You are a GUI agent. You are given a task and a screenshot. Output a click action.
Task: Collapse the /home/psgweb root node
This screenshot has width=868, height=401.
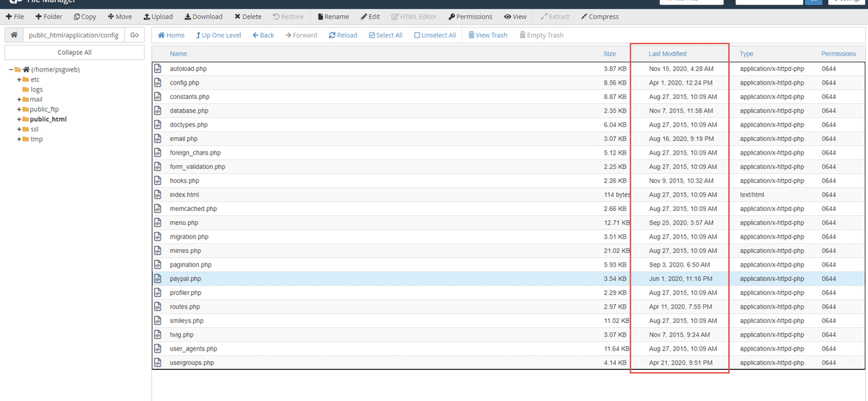click(x=11, y=69)
